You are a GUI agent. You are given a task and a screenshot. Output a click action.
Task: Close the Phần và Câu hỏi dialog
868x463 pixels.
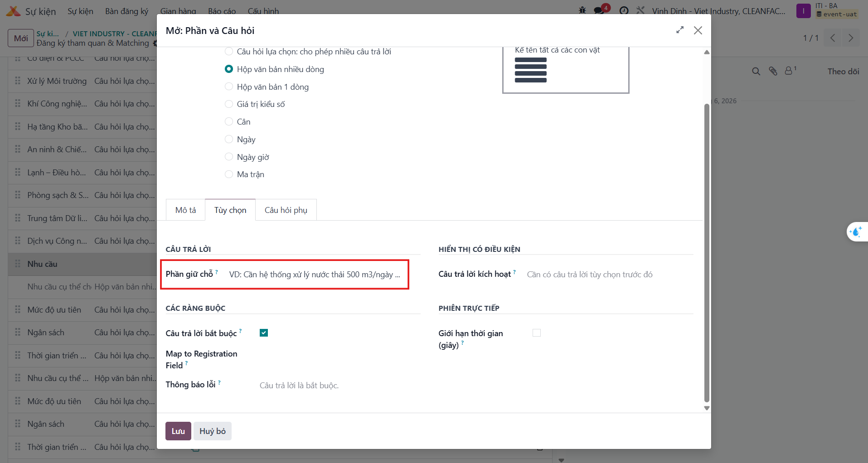(698, 30)
